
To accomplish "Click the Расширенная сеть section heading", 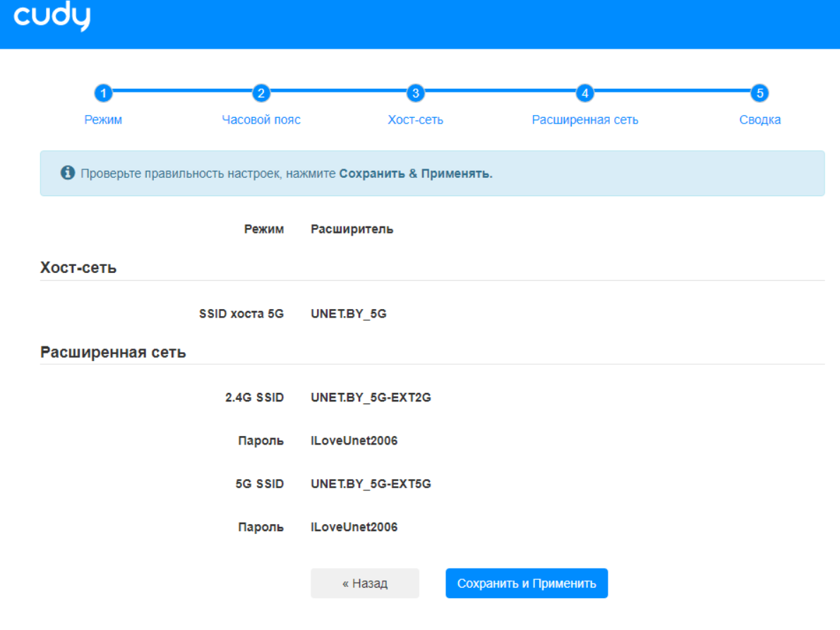I will tap(113, 352).
